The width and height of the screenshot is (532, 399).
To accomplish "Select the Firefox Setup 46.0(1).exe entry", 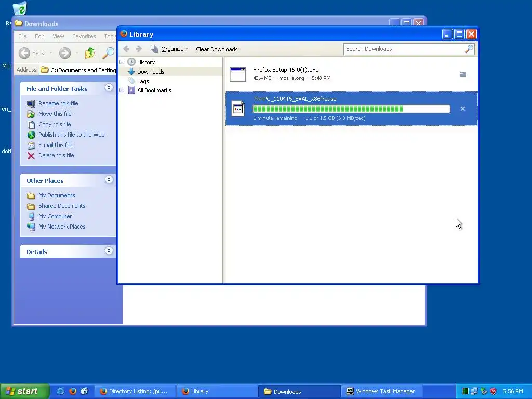I will coord(352,74).
